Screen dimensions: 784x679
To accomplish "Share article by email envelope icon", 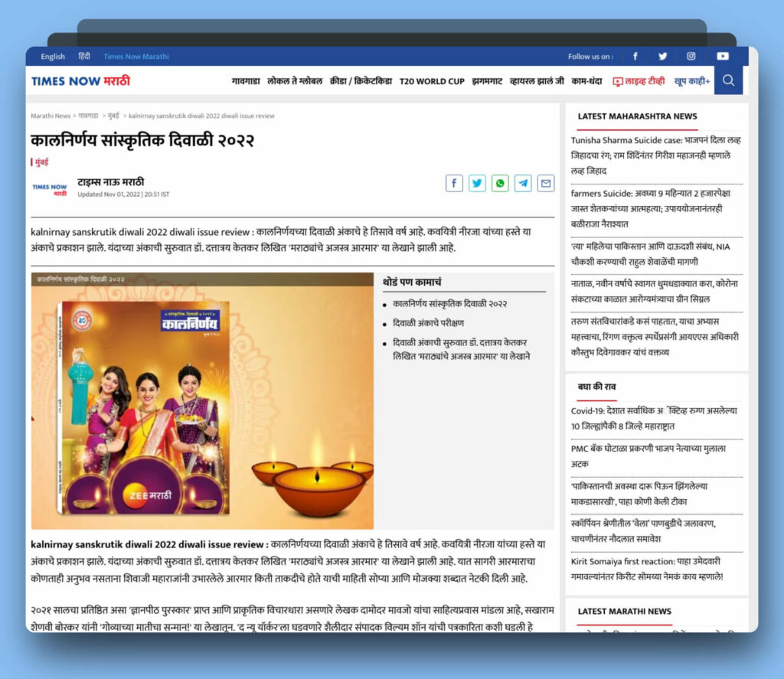I will (x=546, y=183).
